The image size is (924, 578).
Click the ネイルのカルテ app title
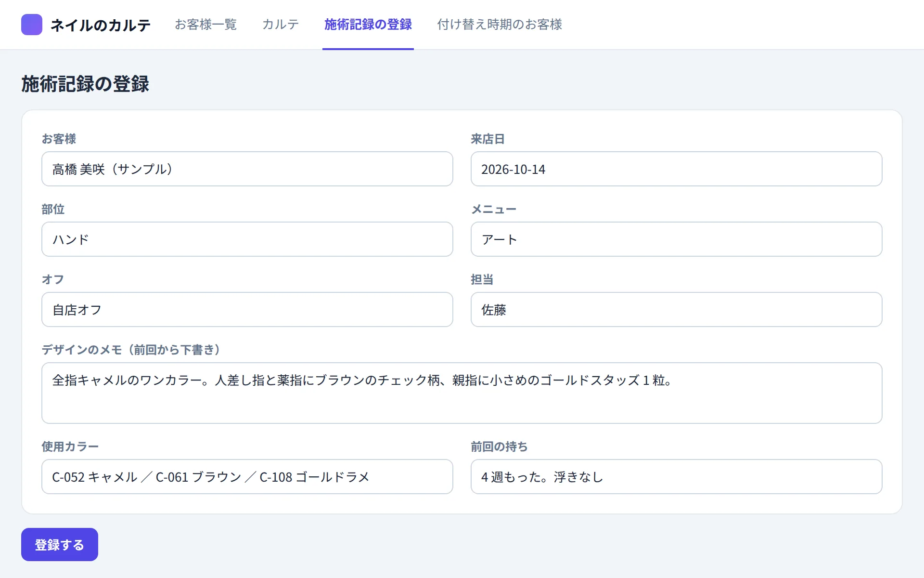tap(101, 25)
